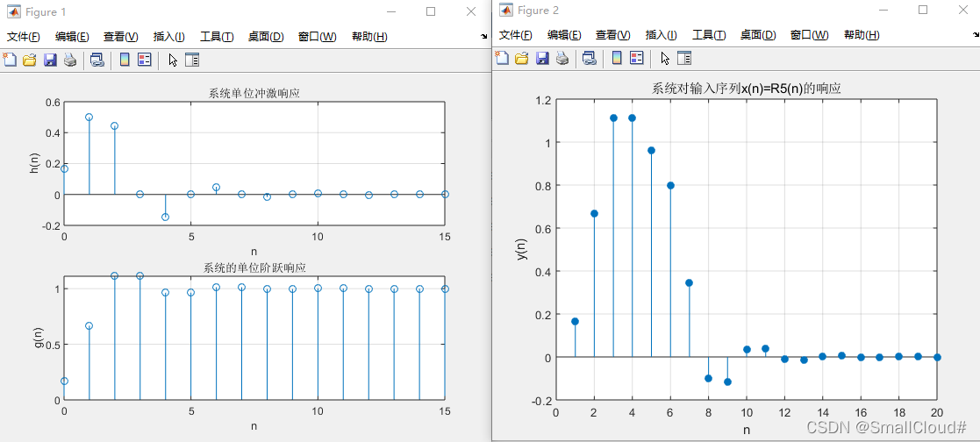Maximize the Figure 1 window
This screenshot has width=980, height=442.
431,11
